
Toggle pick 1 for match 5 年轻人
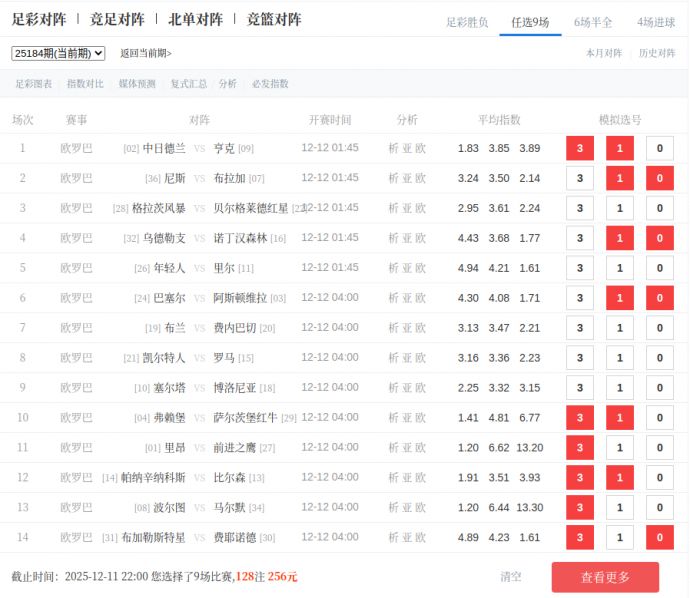pyautogui.click(x=619, y=269)
